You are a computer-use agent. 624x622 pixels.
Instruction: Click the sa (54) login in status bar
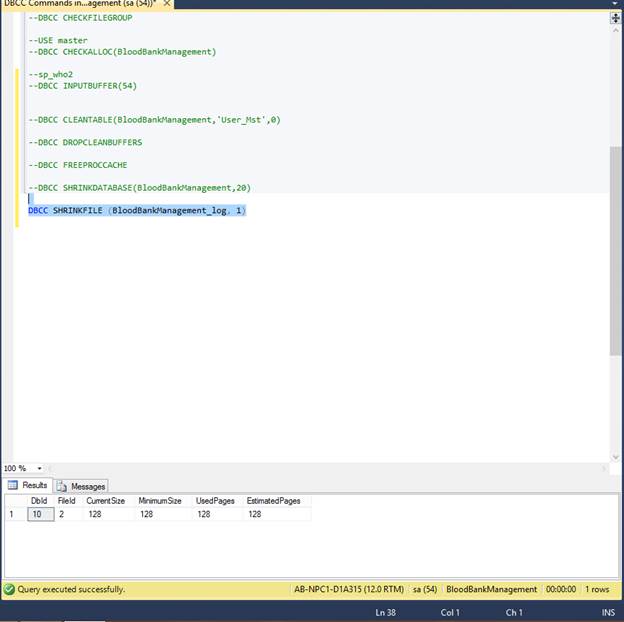click(x=425, y=589)
